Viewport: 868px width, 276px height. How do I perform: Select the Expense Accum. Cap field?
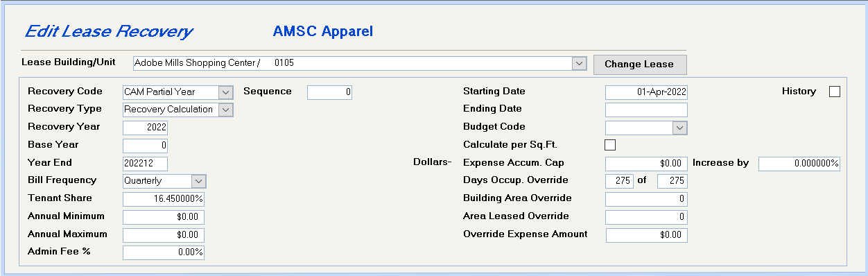[x=646, y=164]
